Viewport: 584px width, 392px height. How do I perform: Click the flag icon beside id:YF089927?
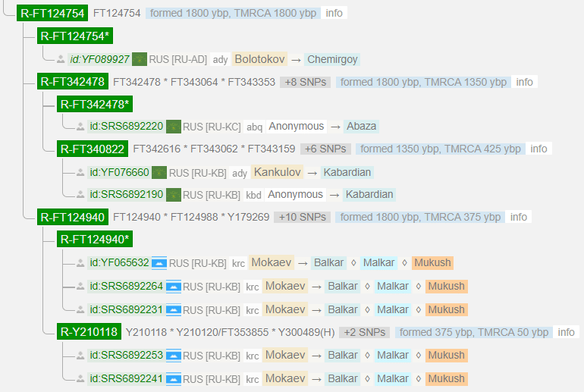(140, 59)
